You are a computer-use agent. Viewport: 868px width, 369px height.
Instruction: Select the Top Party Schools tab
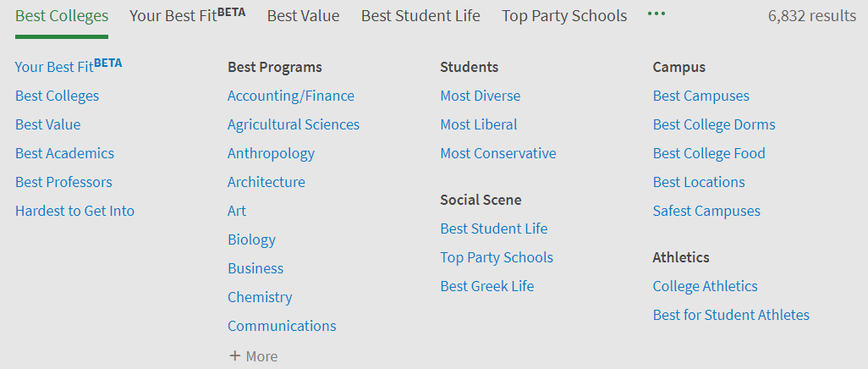point(564,16)
